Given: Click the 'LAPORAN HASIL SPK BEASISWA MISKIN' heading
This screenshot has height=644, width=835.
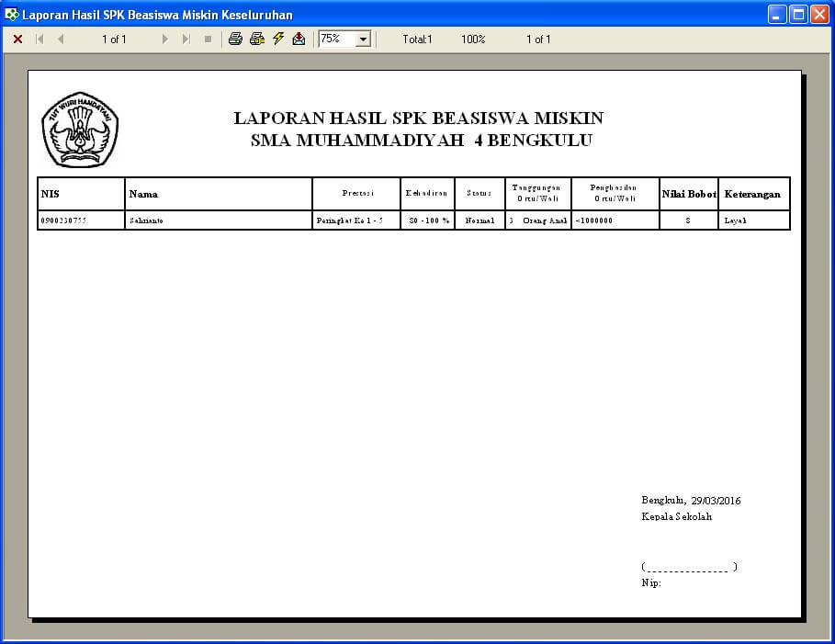Looking at the screenshot, I should [419, 118].
